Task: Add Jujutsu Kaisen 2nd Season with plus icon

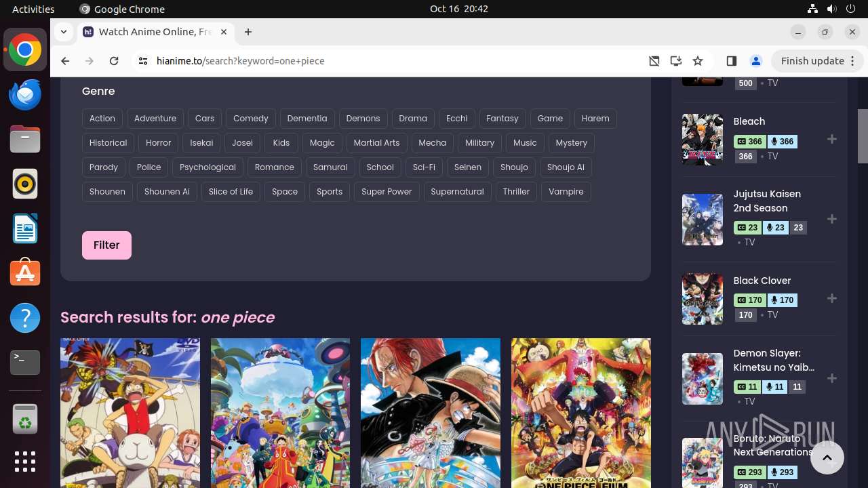Action: 831,219
